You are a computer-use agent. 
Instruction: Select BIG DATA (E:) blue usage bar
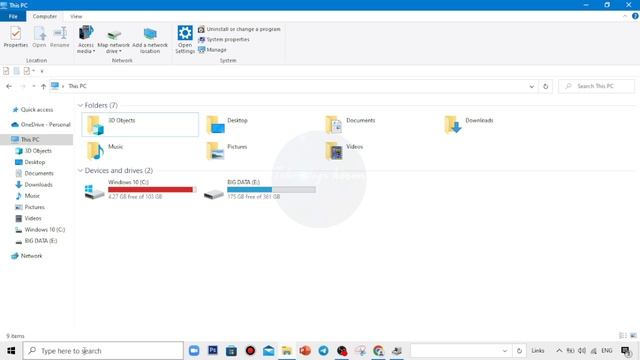[x=271, y=189]
